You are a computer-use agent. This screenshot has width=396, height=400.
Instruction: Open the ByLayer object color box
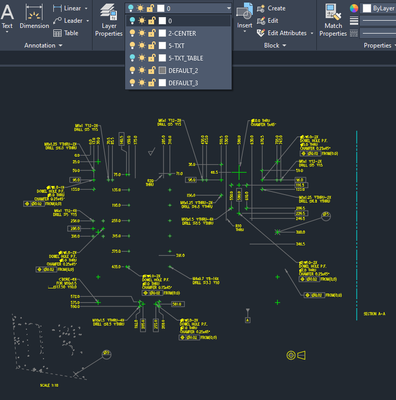click(379, 8)
